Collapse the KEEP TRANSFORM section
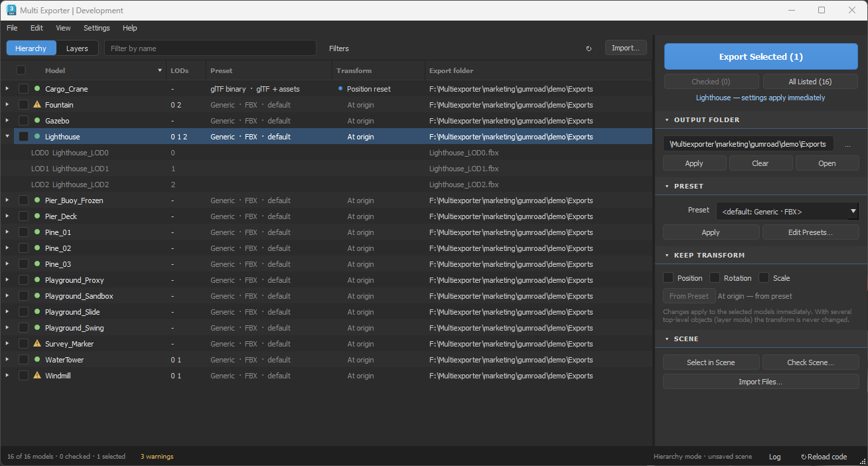 click(666, 256)
